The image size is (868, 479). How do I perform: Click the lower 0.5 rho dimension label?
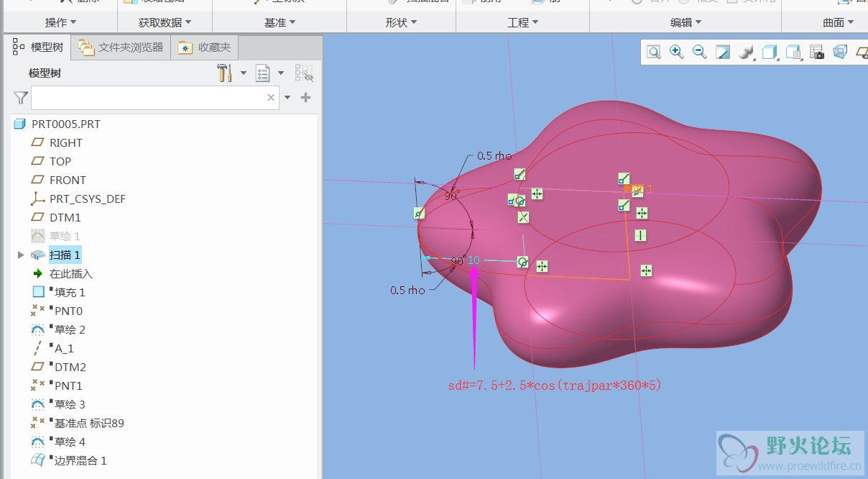[x=407, y=291]
